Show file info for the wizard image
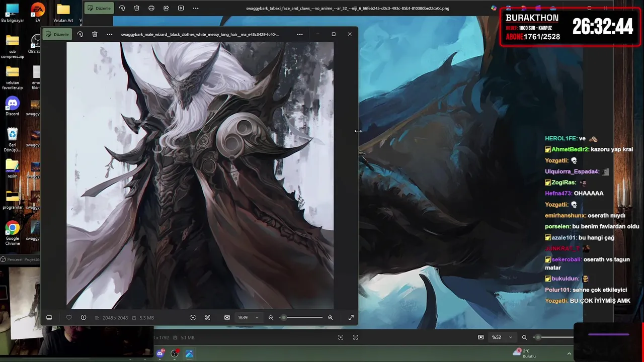Screen dimensions: 644x362 click(84, 318)
